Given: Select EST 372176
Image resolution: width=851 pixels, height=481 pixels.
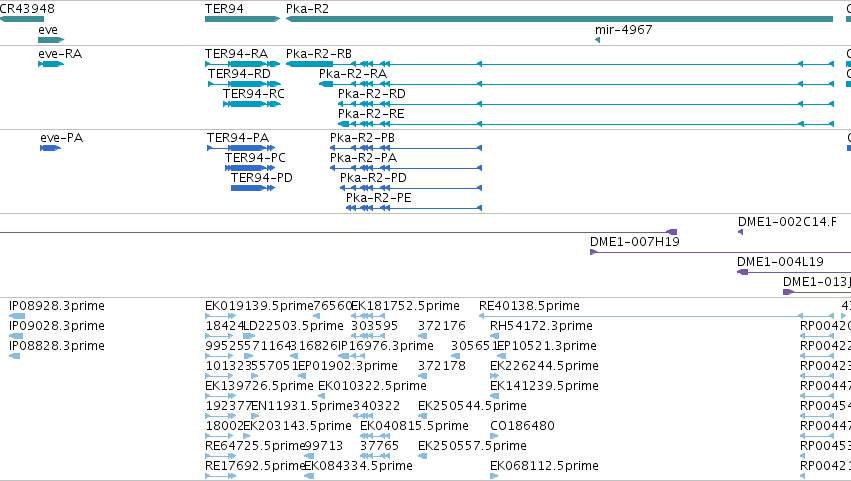Looking at the screenshot, I should point(442,326).
